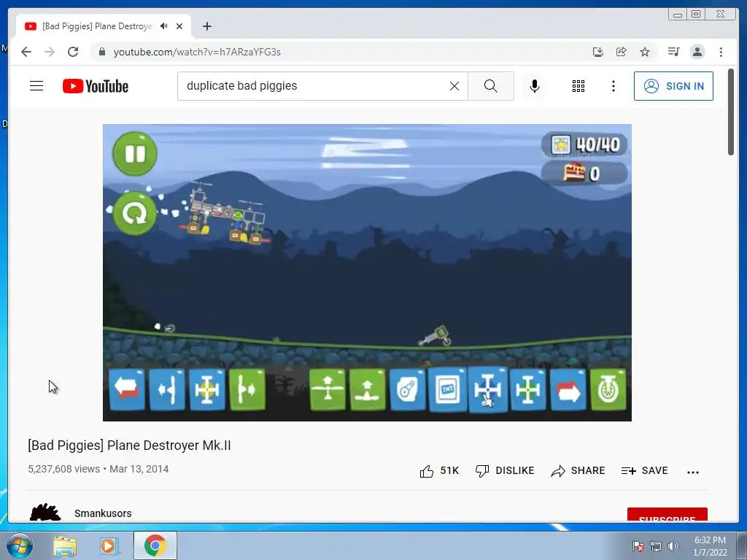Click the video title text
747x560 pixels.
pos(129,446)
